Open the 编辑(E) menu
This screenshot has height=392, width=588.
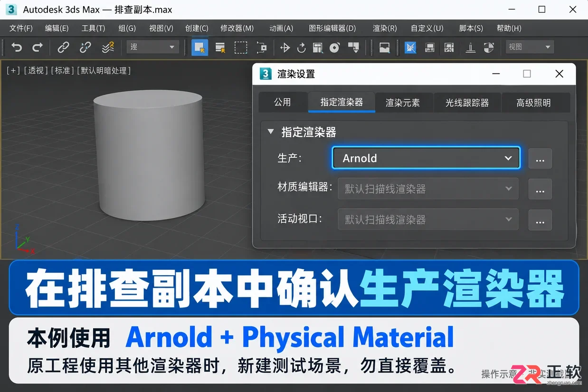pos(57,28)
